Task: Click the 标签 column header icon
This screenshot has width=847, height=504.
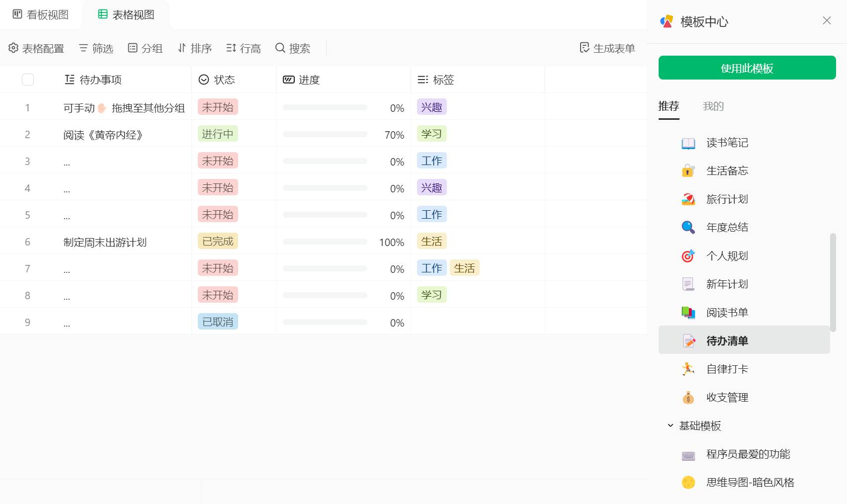Action: click(423, 80)
